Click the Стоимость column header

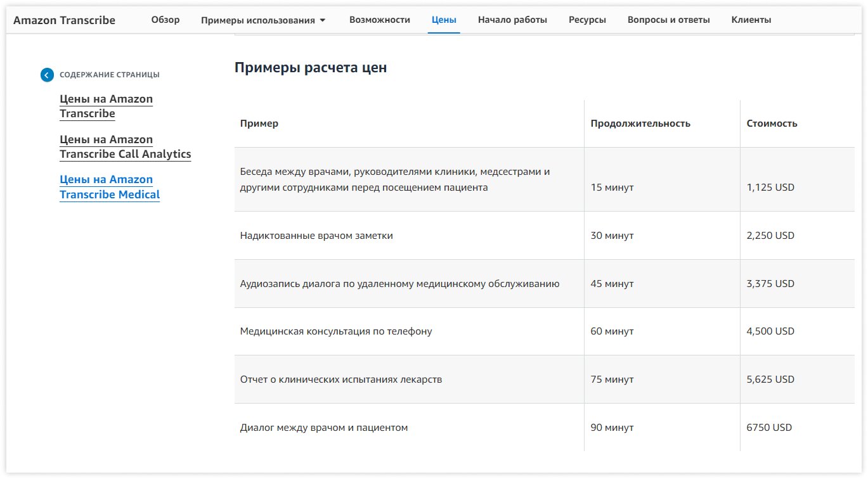click(772, 124)
